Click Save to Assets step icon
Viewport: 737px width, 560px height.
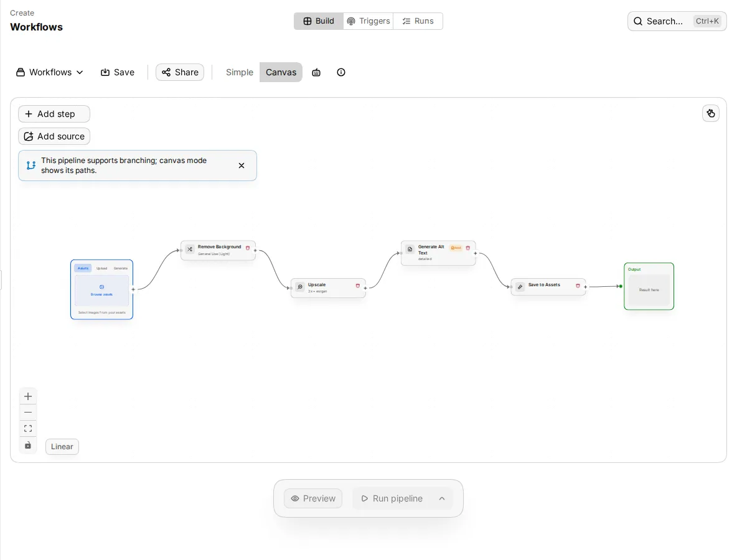[520, 287]
